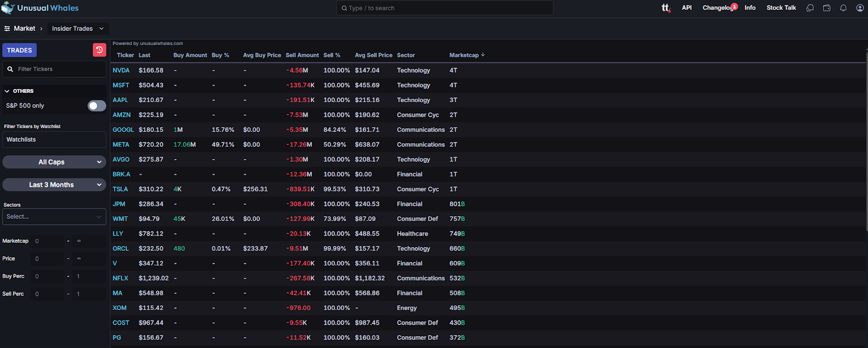
Task: Click XOM sell amount -976.00
Action: pos(298,308)
